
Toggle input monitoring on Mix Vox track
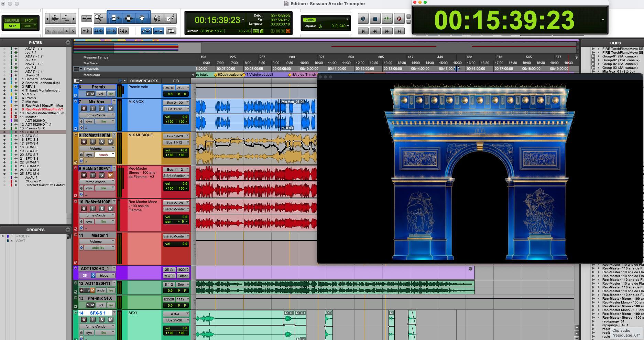[92, 108]
